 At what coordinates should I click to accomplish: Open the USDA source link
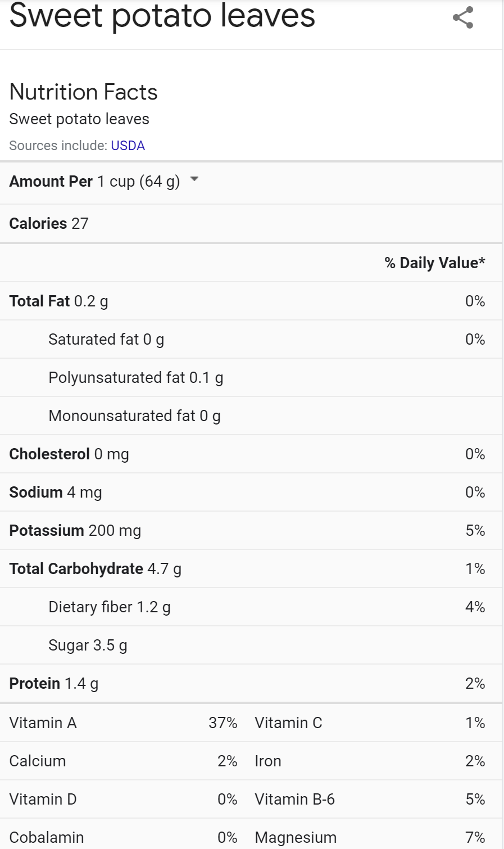128,146
